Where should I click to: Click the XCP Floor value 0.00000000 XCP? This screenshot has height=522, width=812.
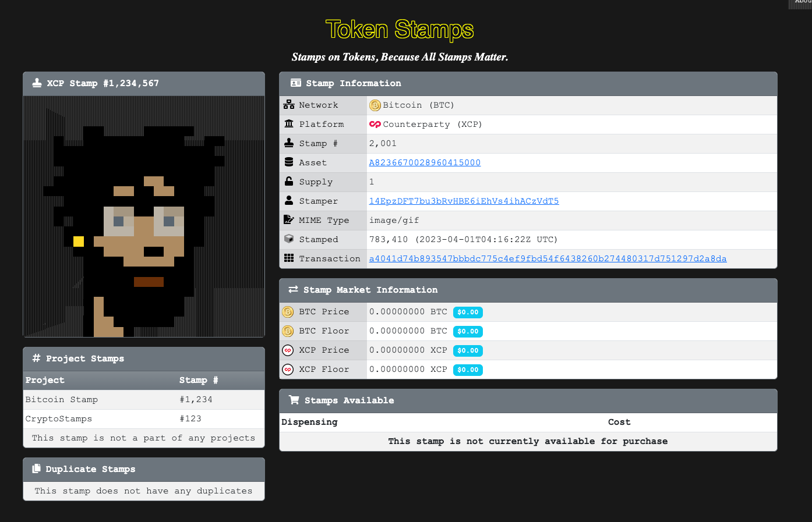pos(408,370)
